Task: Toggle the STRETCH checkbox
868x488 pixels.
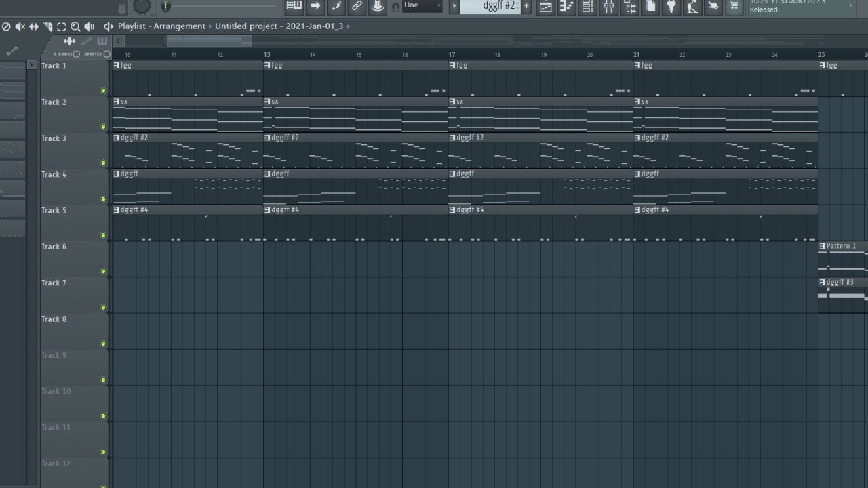Action: pyautogui.click(x=107, y=54)
